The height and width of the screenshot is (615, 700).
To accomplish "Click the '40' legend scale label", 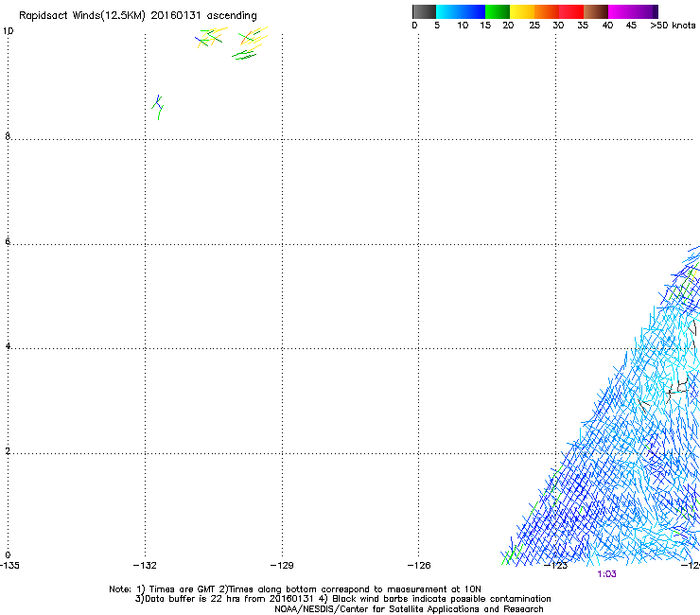I will [607, 26].
